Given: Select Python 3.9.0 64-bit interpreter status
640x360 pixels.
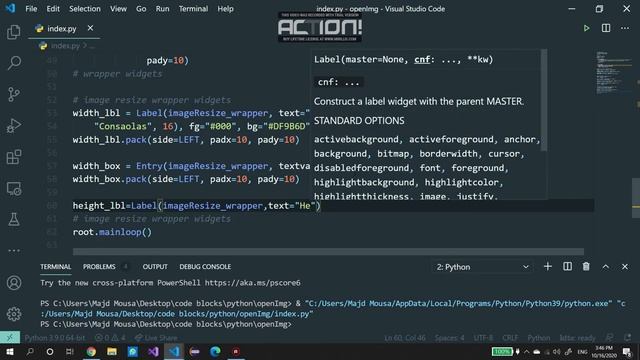Looking at the screenshot, I should coord(55,338).
